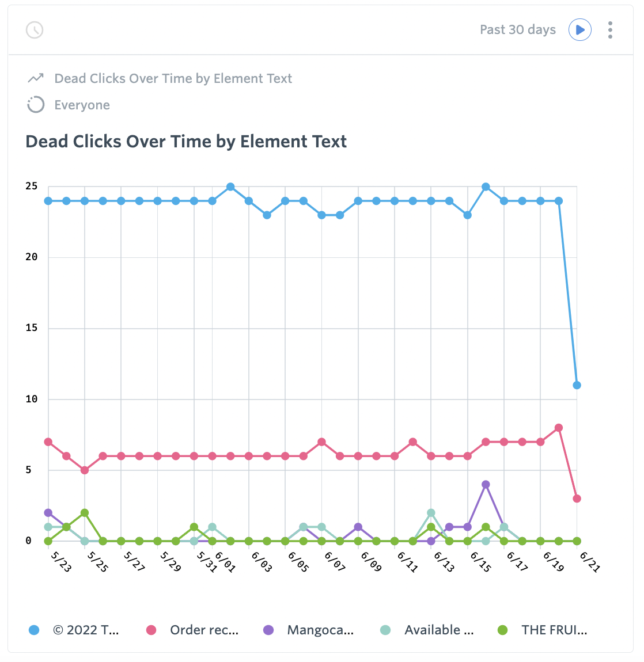Click the clock icon in the top-left corner
Viewport: 644px width, 662px height.
pyautogui.click(x=34, y=29)
